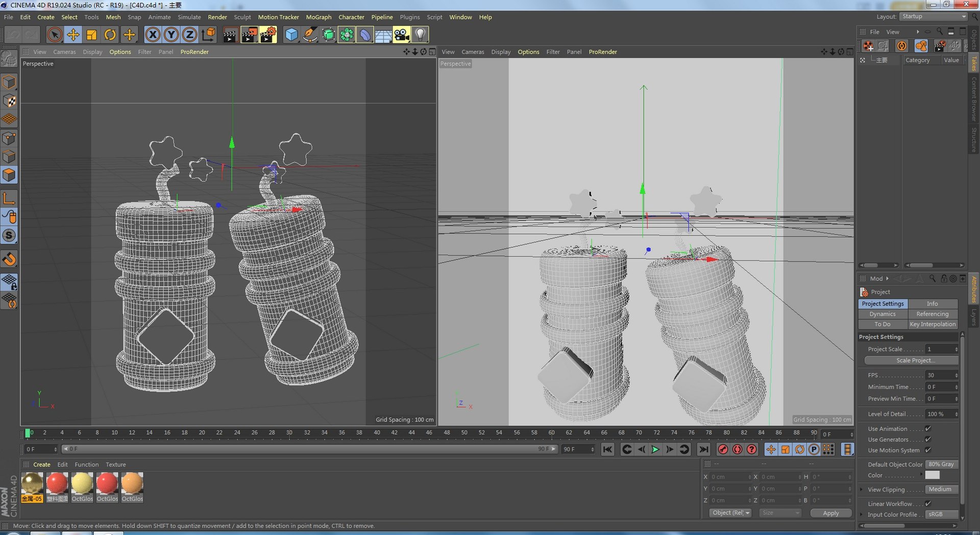Open Object (Rel) coordinate dropdown
This screenshot has height=535, width=980.
[730, 513]
